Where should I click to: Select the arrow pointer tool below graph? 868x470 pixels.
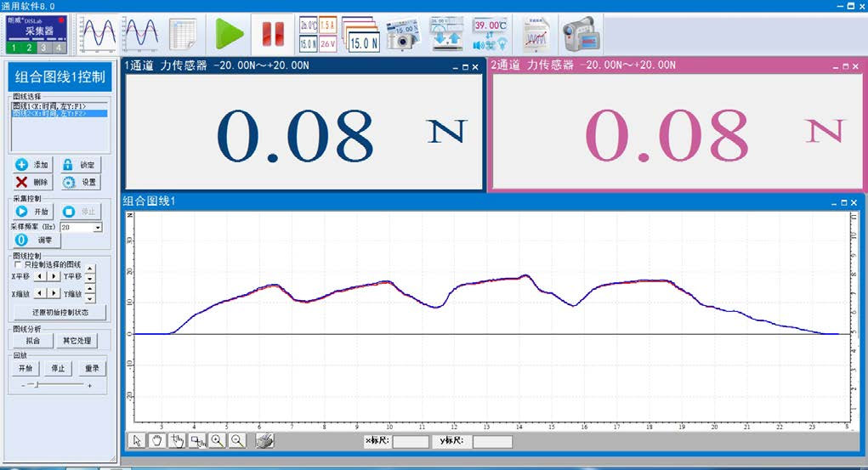(x=136, y=440)
